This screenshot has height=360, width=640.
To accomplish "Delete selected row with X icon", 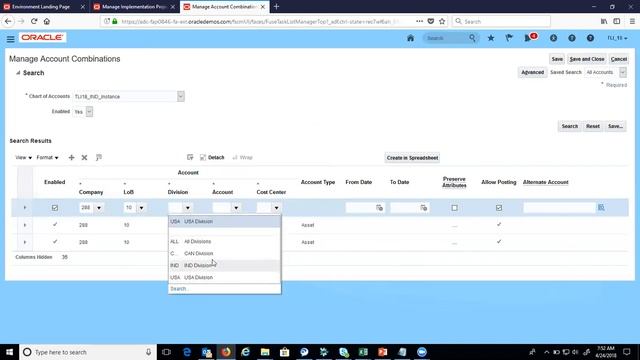I will click(x=84, y=158).
